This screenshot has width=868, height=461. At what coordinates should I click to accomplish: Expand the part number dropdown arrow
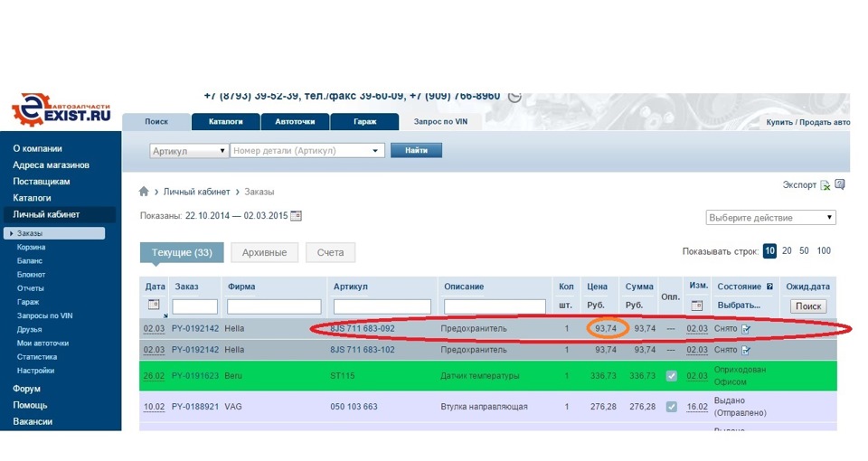pos(374,151)
